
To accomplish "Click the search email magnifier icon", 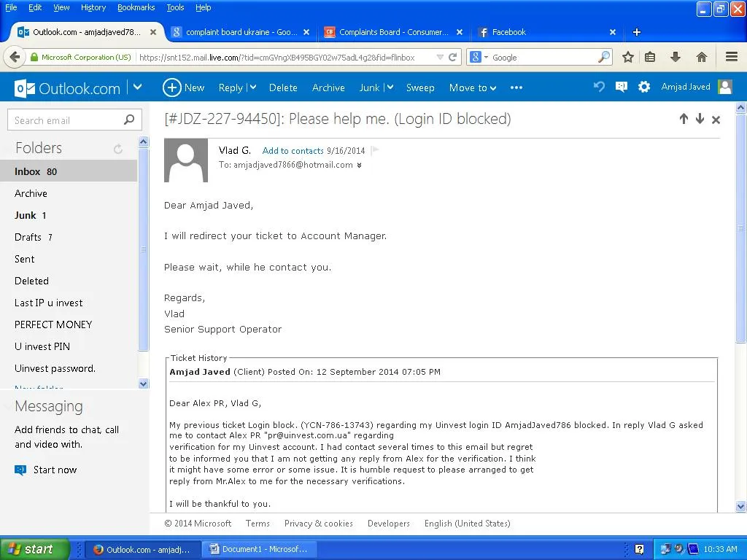I will coord(129,120).
